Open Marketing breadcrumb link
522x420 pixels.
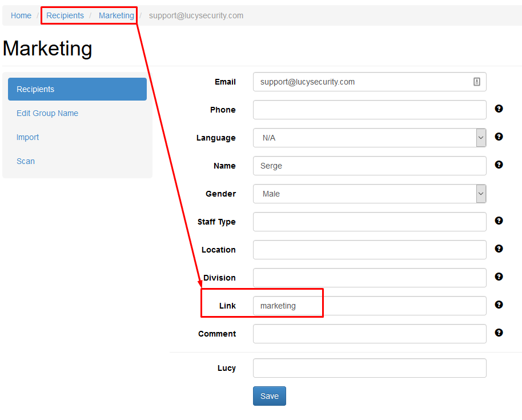click(116, 15)
